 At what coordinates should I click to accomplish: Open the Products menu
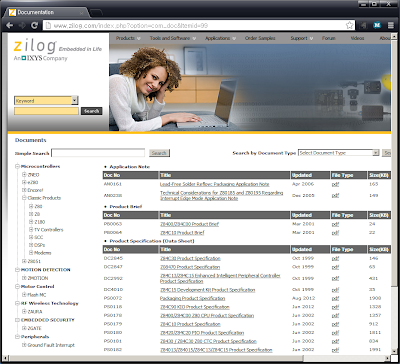pos(128,38)
